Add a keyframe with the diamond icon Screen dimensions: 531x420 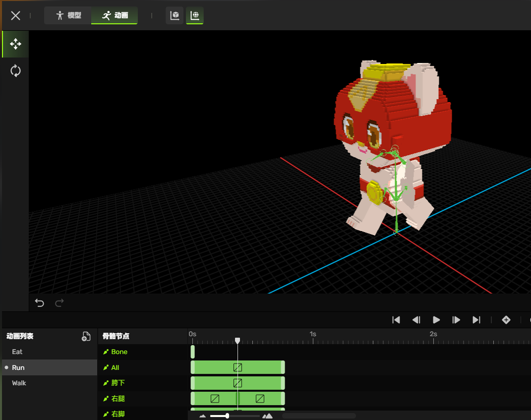(506, 320)
